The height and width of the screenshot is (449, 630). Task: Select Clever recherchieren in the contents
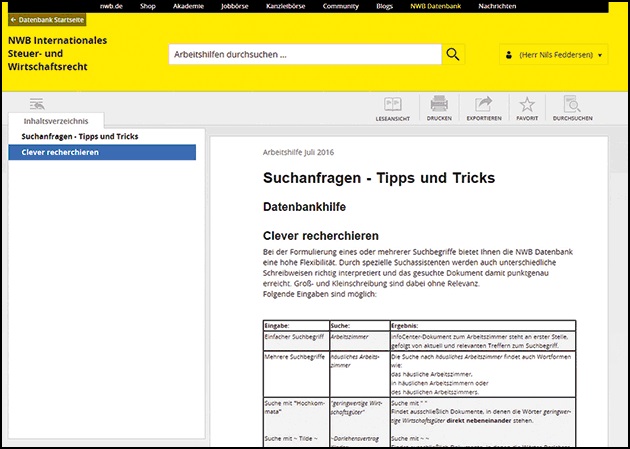click(60, 152)
